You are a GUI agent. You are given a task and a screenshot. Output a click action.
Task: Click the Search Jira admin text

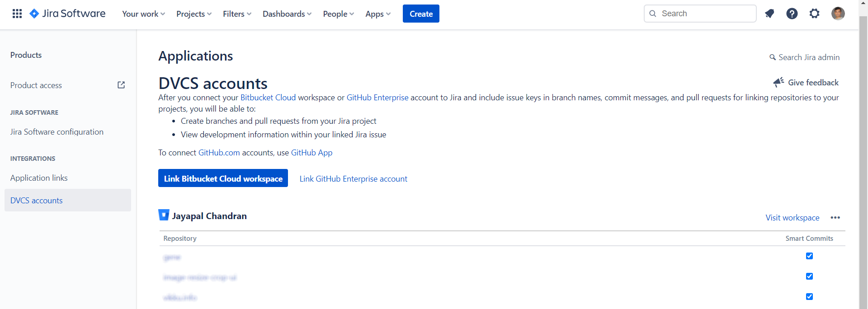[x=809, y=57]
